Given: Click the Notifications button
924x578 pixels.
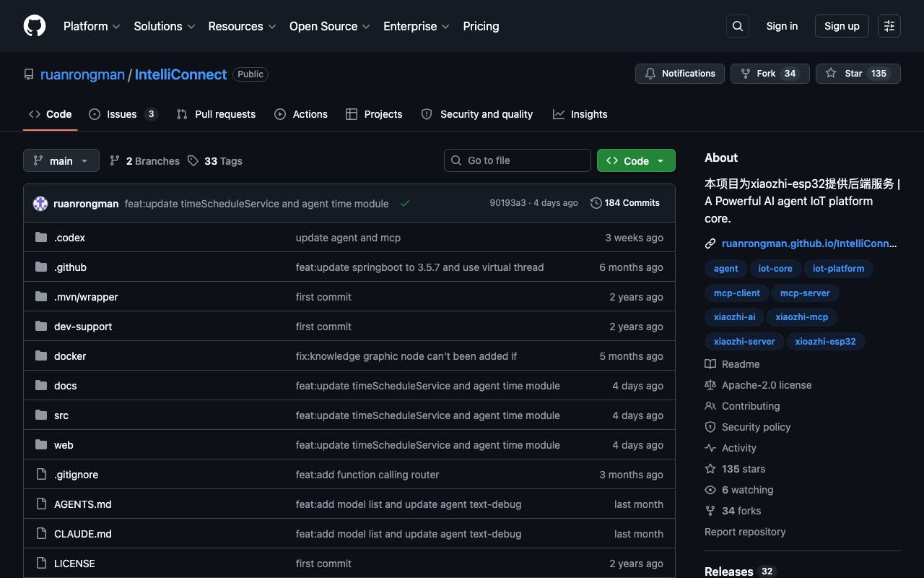Looking at the screenshot, I should (x=680, y=74).
